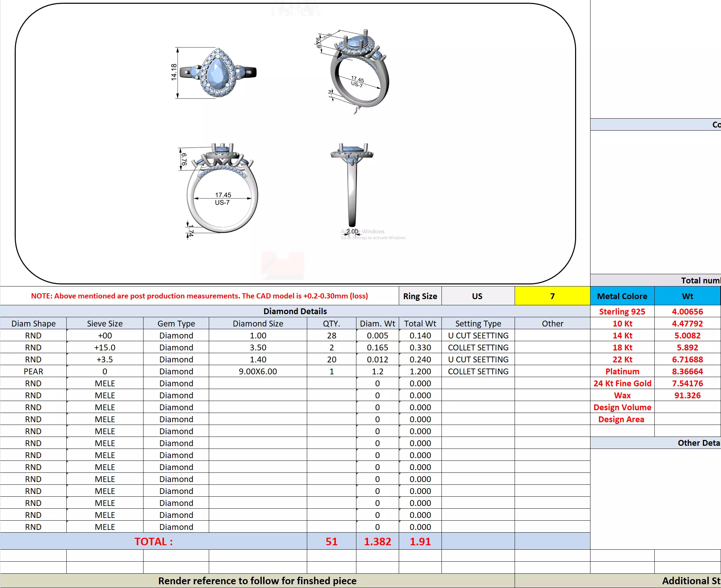Image resolution: width=721 pixels, height=588 pixels.
Task: Click the yellow ring size cell showing 7
Action: (552, 296)
